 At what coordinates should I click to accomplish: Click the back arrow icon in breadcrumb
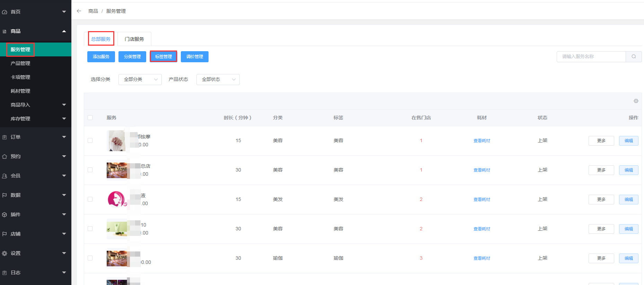pyautogui.click(x=79, y=11)
